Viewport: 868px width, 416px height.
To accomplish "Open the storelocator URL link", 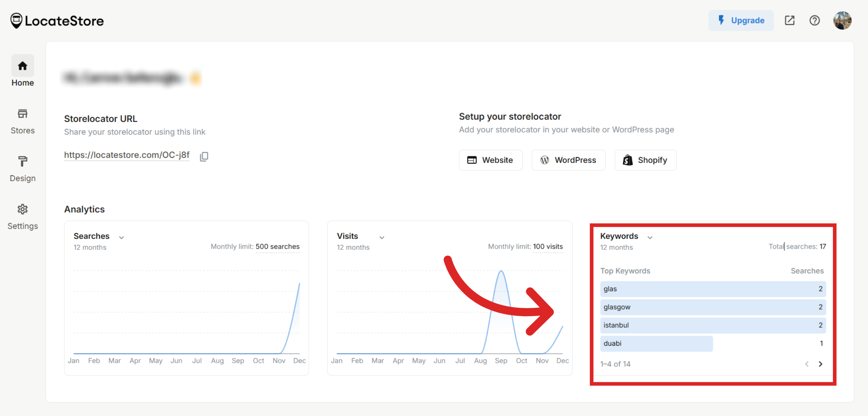I will click(x=127, y=155).
